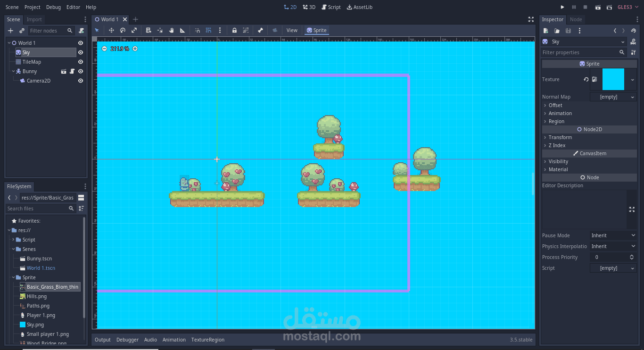Click the group children icon
The width and height of the screenshot is (644, 350).
click(246, 30)
